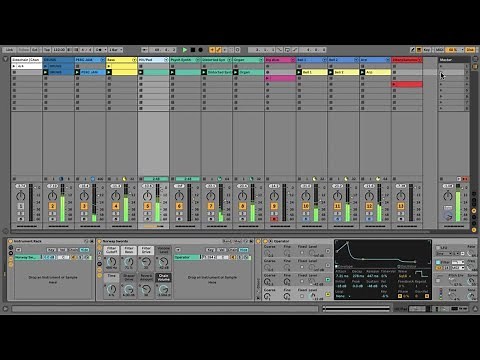Launch the Bell 2 clip
The height and width of the screenshot is (360, 480).
click(331, 72)
